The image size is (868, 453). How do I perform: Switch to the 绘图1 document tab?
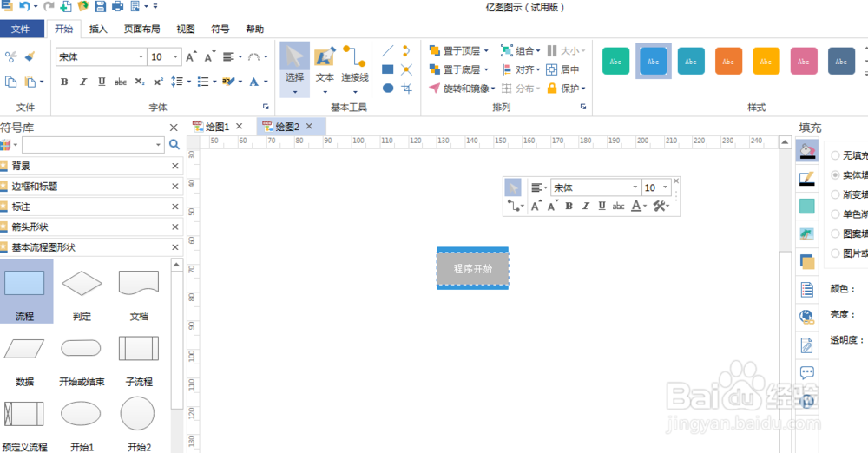point(217,127)
